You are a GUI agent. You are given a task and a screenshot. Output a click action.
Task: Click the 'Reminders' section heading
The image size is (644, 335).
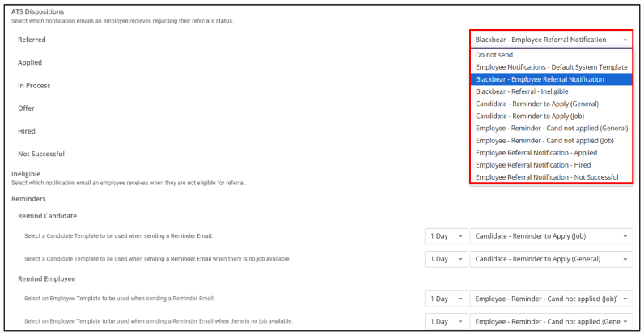[x=28, y=199]
